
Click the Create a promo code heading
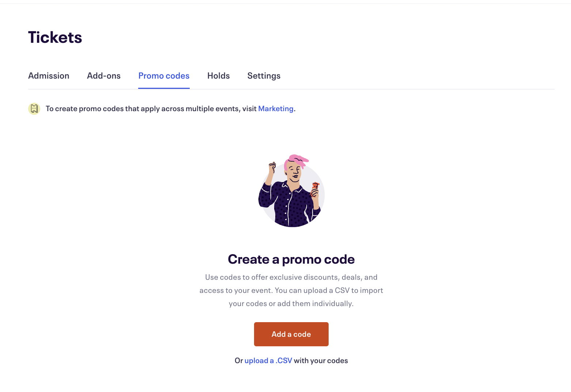point(291,259)
